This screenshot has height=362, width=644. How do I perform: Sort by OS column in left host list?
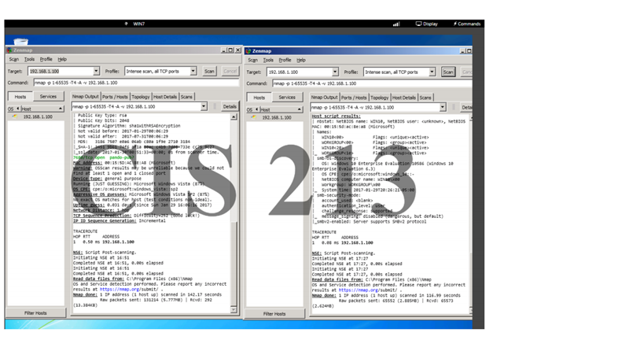coord(13,109)
